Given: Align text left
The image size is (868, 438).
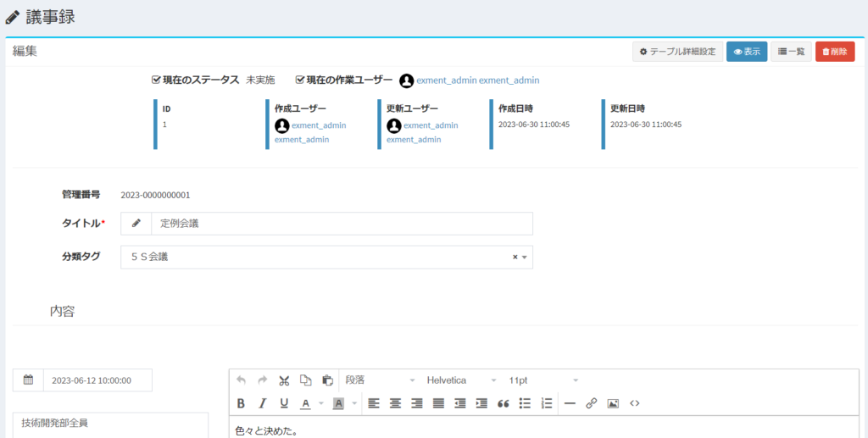Looking at the screenshot, I should (374, 404).
